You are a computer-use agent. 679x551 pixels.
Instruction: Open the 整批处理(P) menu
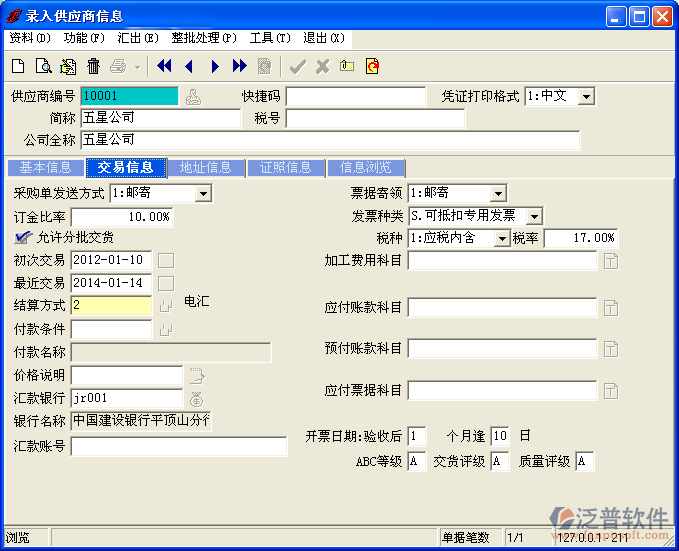(204, 39)
